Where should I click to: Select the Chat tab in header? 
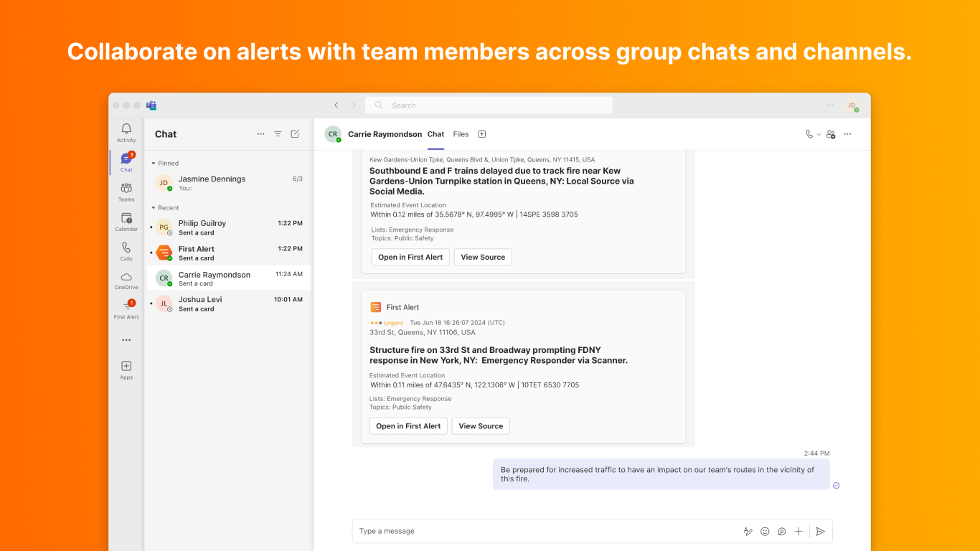tap(435, 134)
